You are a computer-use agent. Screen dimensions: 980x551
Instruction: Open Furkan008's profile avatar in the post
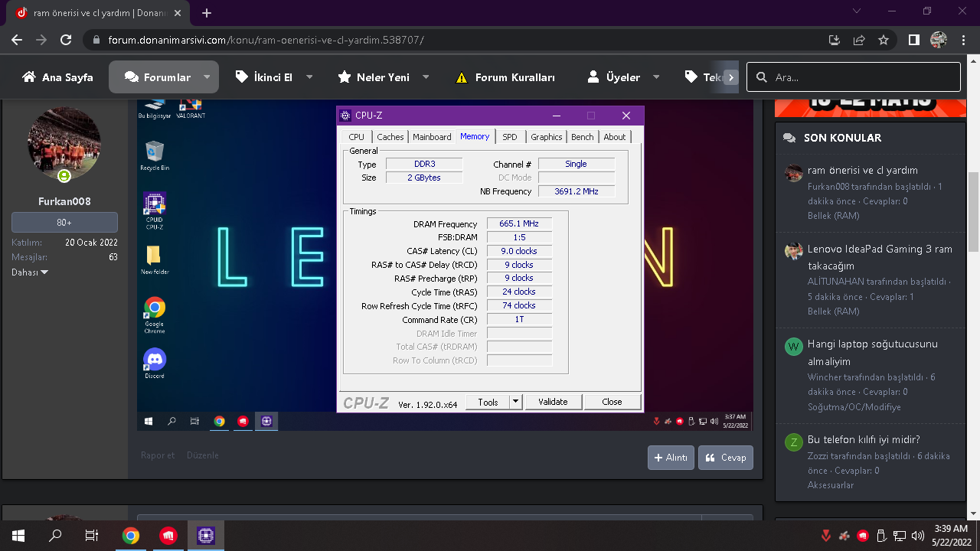click(64, 143)
